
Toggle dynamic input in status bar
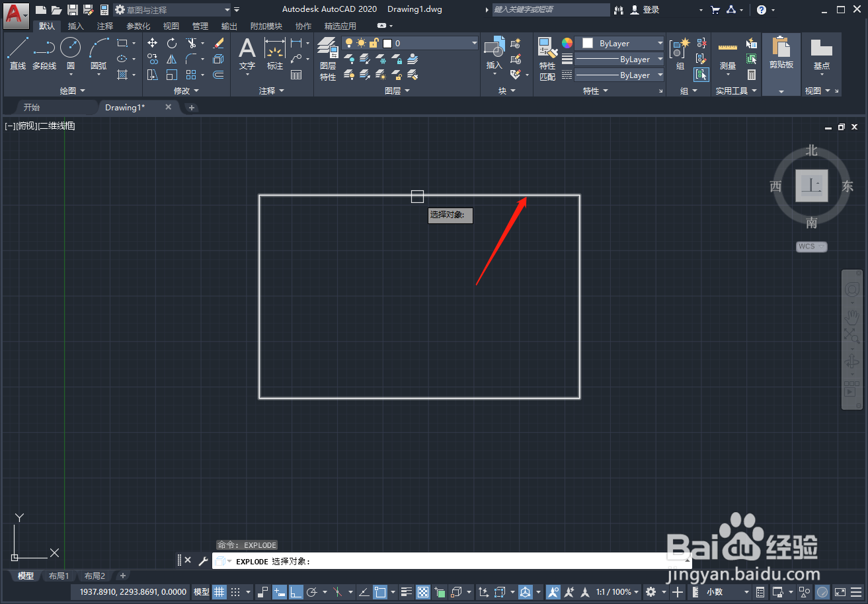click(x=279, y=592)
